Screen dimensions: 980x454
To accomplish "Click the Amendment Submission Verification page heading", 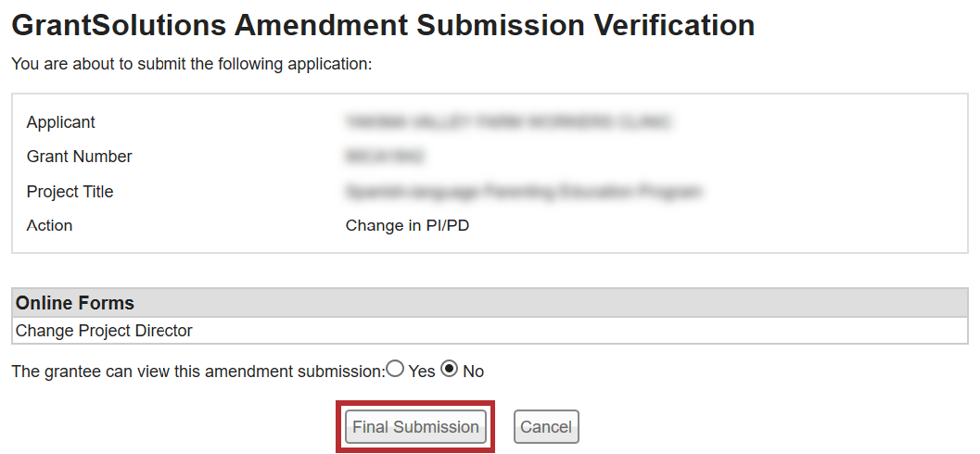I will 493,25.
